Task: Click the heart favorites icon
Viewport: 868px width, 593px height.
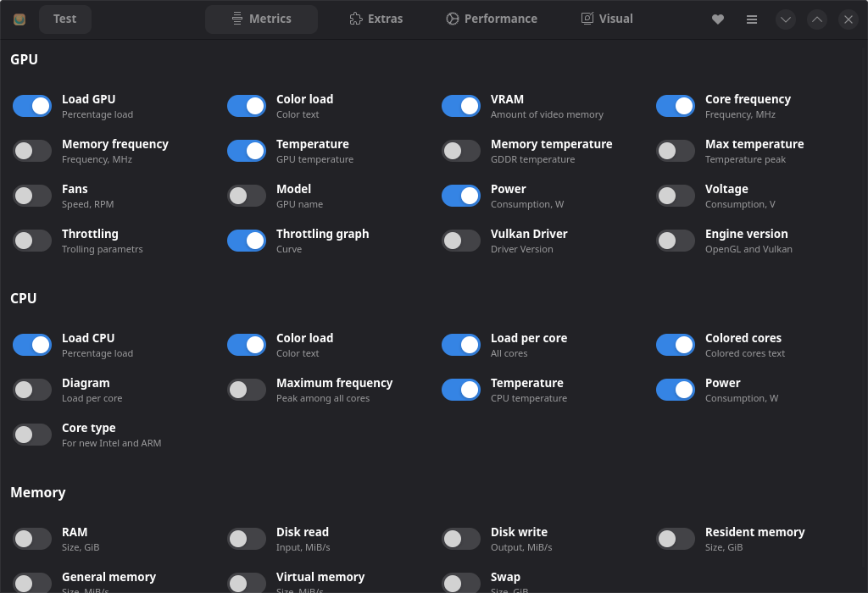Action: pyautogui.click(x=717, y=19)
